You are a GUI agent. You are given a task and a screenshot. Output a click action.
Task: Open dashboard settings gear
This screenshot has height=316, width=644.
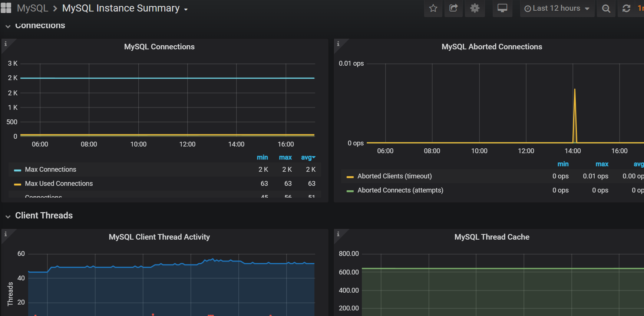(x=475, y=8)
